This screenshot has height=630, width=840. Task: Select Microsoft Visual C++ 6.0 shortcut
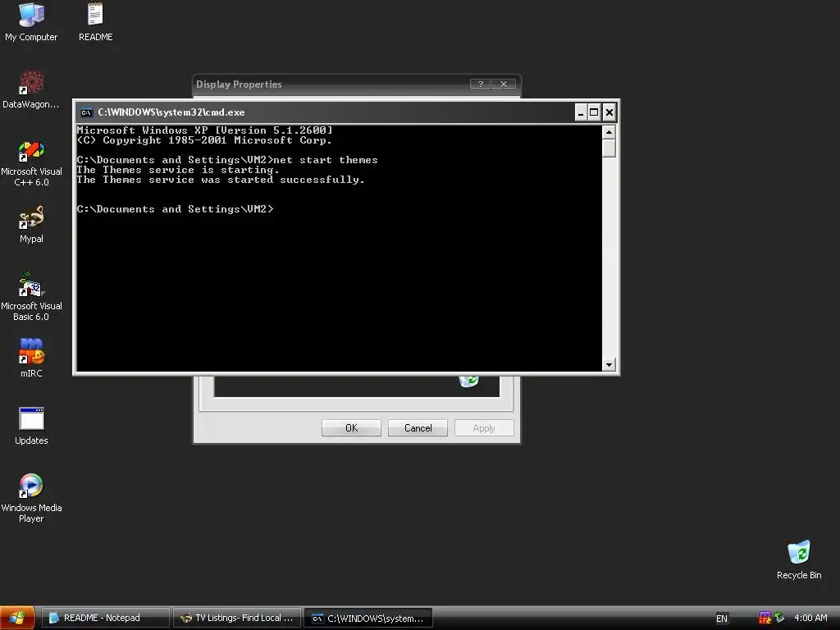coord(31,163)
